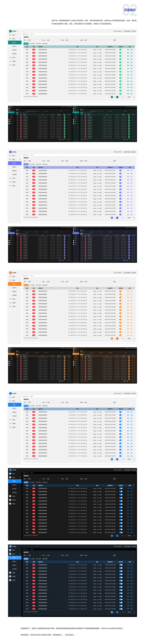
Task: Switch to 第四个按钮 tab in the orange light mockup
Action: pos(45,285)
